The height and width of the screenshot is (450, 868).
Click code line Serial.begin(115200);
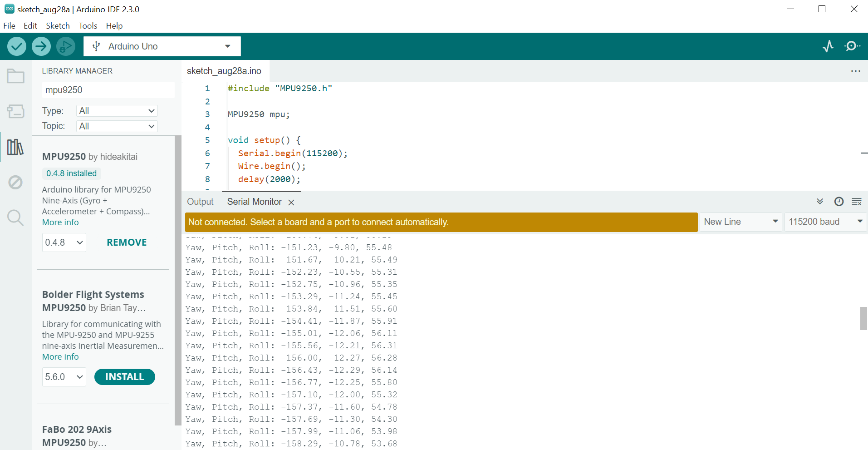point(293,153)
